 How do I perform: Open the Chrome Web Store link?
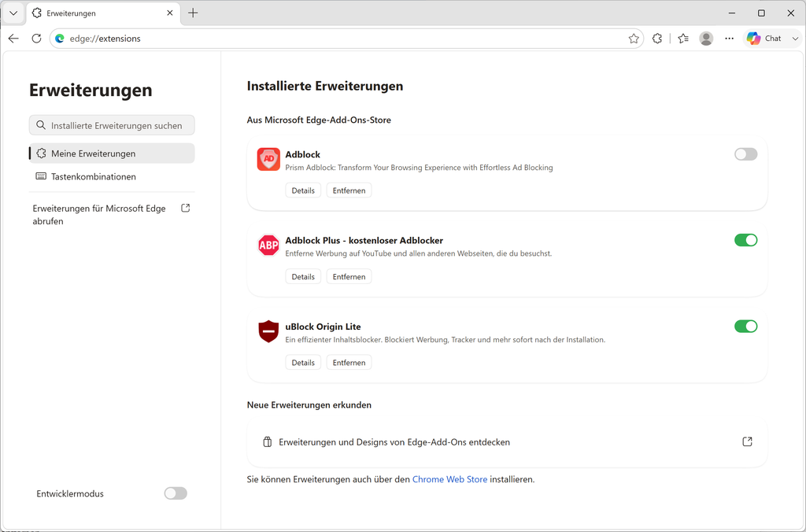pos(449,479)
